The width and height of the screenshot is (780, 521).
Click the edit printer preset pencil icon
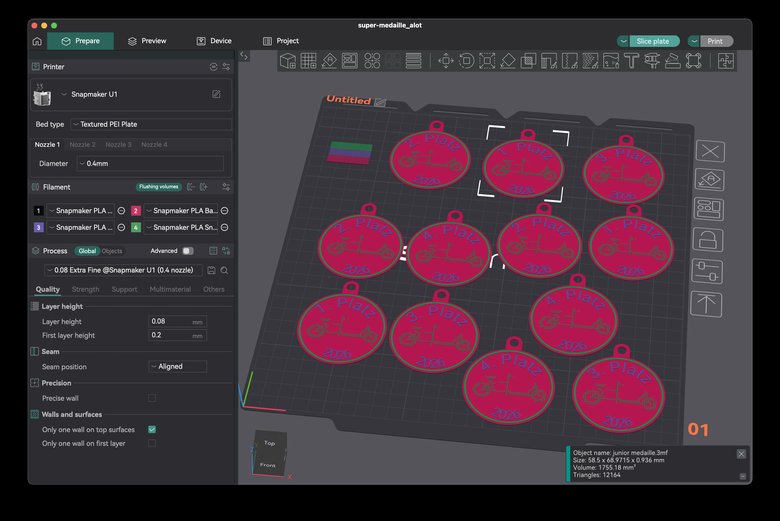tap(216, 94)
